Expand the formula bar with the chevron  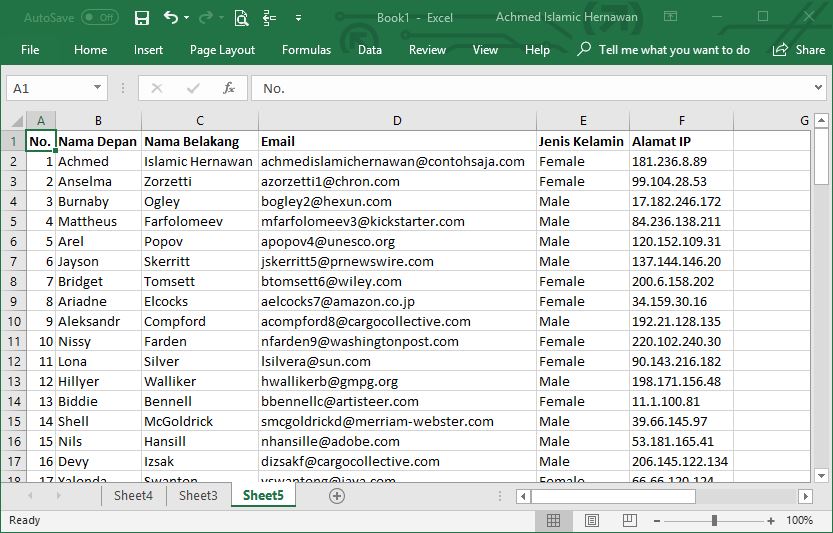[819, 88]
